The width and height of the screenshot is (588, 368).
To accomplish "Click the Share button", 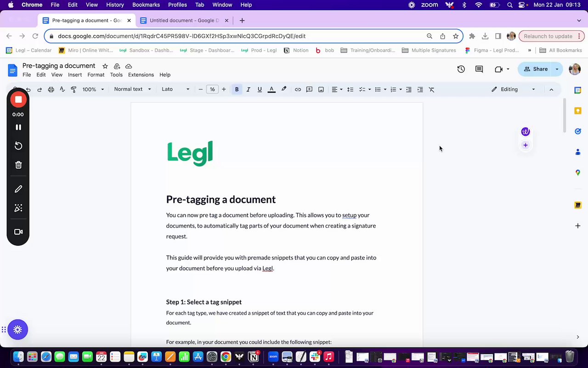I will (535, 69).
